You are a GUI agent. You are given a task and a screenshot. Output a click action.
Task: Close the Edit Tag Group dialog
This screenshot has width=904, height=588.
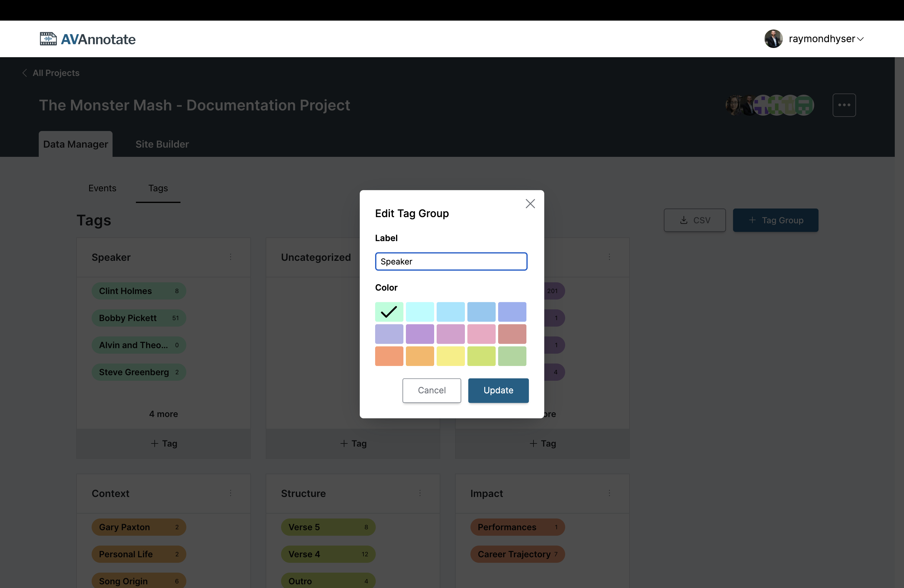[530, 204]
